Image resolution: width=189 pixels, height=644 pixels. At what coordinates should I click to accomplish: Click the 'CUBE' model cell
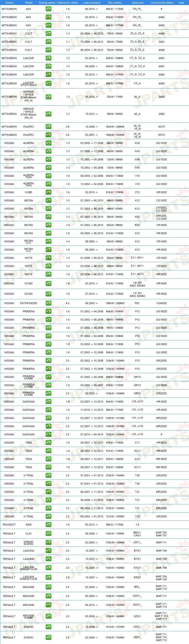tap(29, 192)
